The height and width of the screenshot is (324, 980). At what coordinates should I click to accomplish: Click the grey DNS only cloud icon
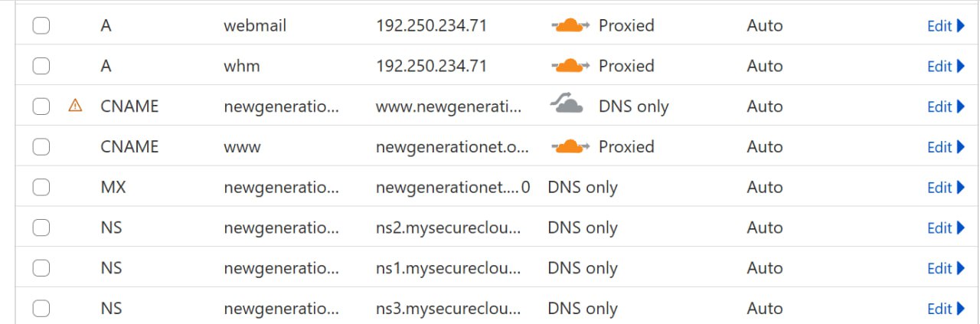click(567, 106)
